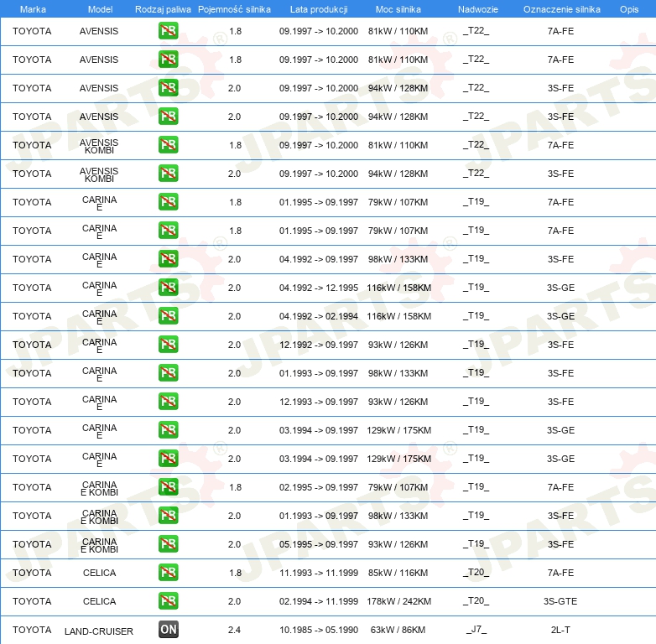Click fuel icon in CARINA E KOMBI 1.8 row
The width and height of the screenshot is (656, 644).
(x=168, y=486)
